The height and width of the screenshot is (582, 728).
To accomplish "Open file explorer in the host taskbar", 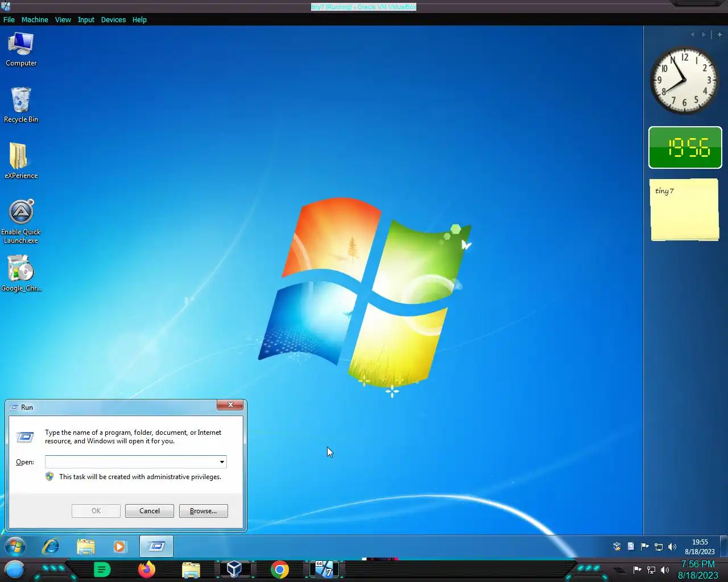I will pyautogui.click(x=191, y=569).
